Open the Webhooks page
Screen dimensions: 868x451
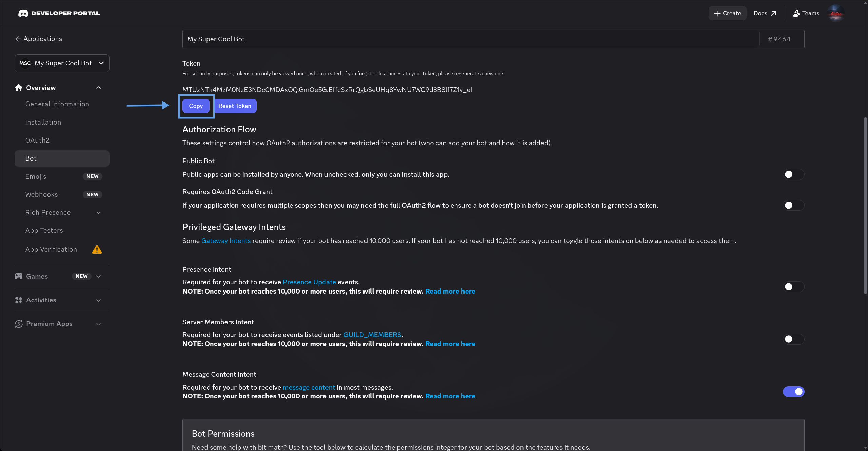tap(42, 194)
